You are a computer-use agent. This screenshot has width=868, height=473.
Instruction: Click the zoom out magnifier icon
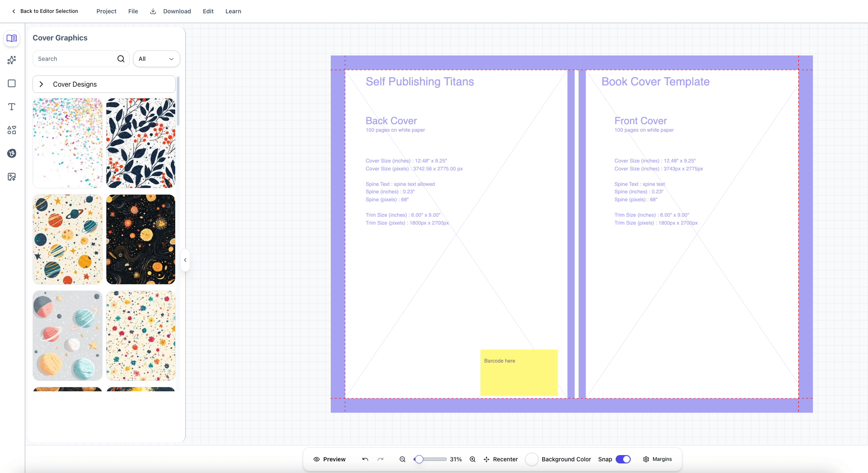pos(403,459)
